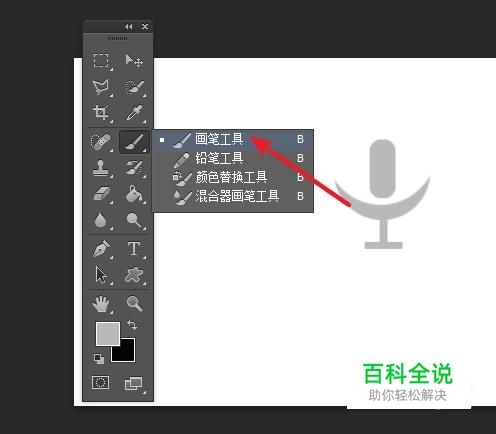This screenshot has width=496, height=434.
Task: Select the Eyedropper tool
Action: pyautogui.click(x=134, y=112)
